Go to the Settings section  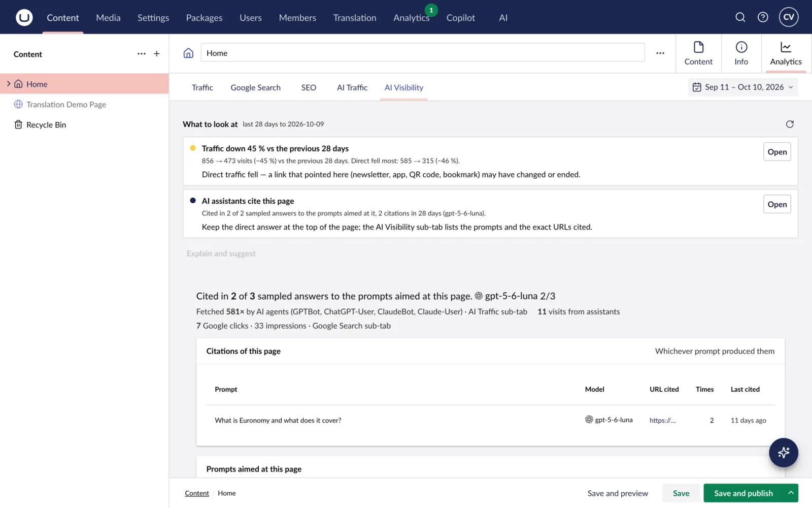[153, 18]
